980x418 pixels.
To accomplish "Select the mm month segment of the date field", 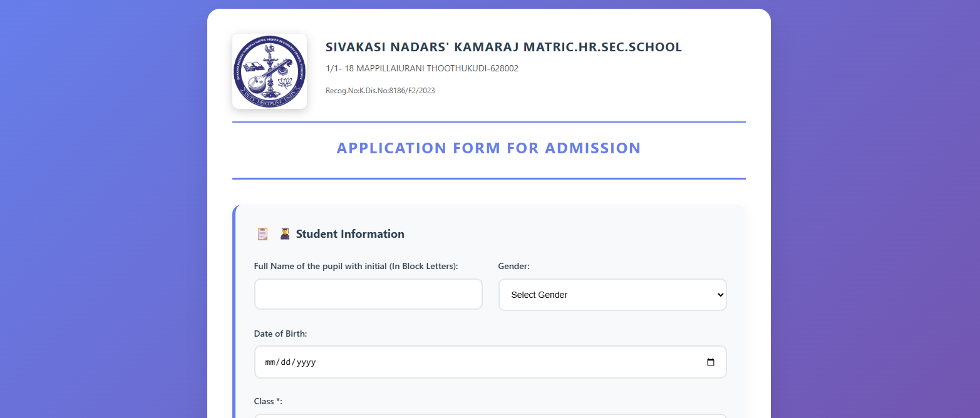I will tap(271, 362).
